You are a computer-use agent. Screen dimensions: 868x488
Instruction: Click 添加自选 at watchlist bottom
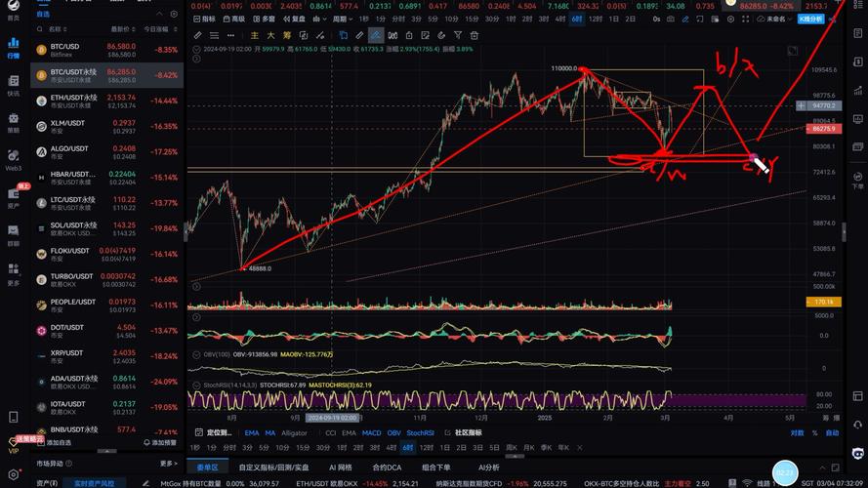point(55,443)
